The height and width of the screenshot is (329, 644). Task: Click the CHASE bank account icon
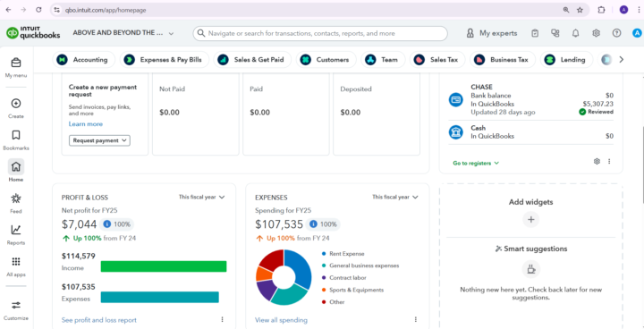pos(455,99)
